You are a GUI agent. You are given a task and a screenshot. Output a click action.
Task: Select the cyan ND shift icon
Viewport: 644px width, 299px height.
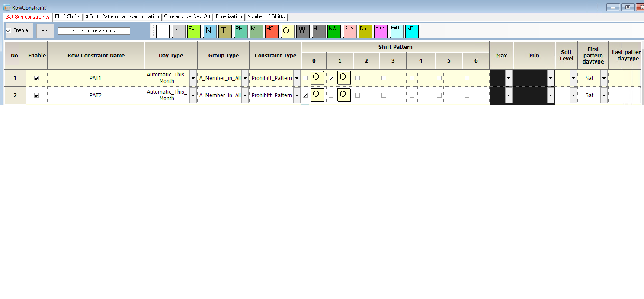tap(412, 32)
